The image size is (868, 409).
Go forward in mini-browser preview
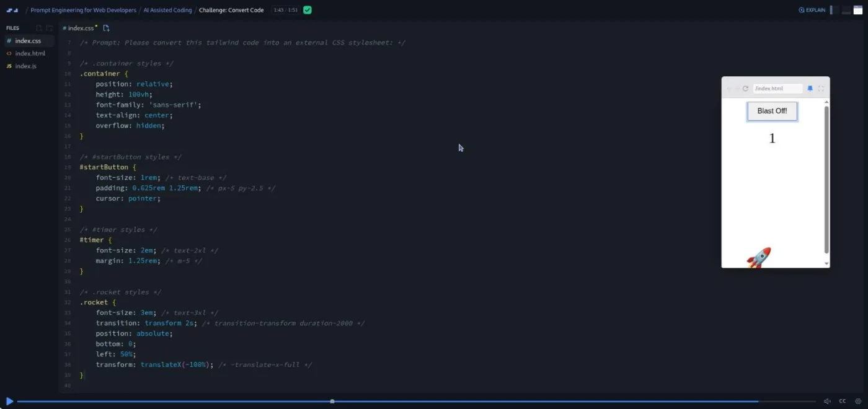pyautogui.click(x=737, y=89)
